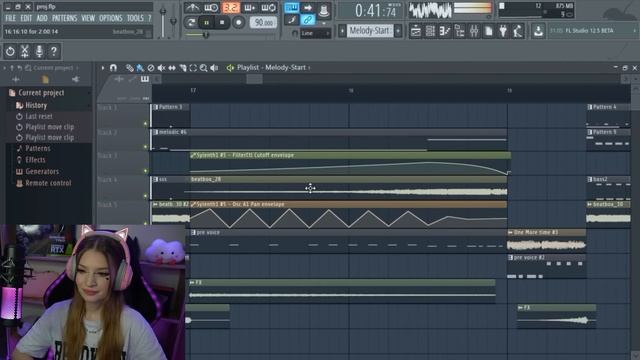
Task: Open the project info page icon
Action: click(488, 31)
